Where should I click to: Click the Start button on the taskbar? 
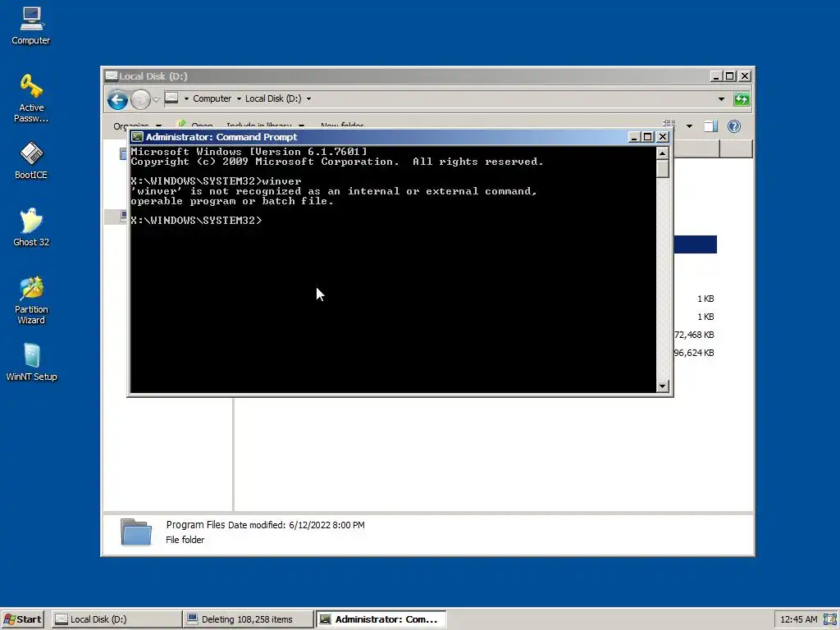pyautogui.click(x=22, y=619)
